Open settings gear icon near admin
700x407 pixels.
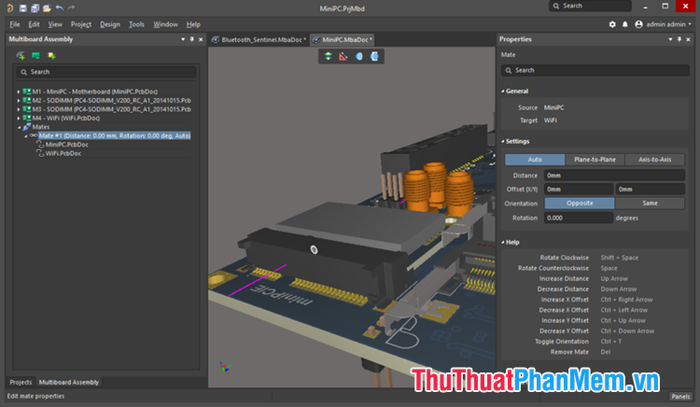click(x=612, y=24)
